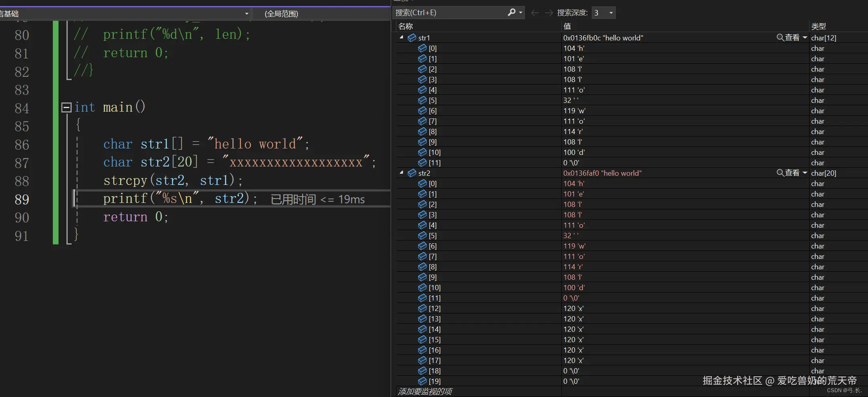Click the cube icon of the str1 [11] element

pyautogui.click(x=422, y=162)
